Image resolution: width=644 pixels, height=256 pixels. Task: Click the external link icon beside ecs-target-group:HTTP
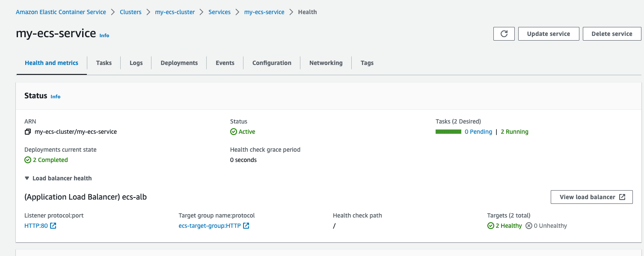click(x=246, y=225)
